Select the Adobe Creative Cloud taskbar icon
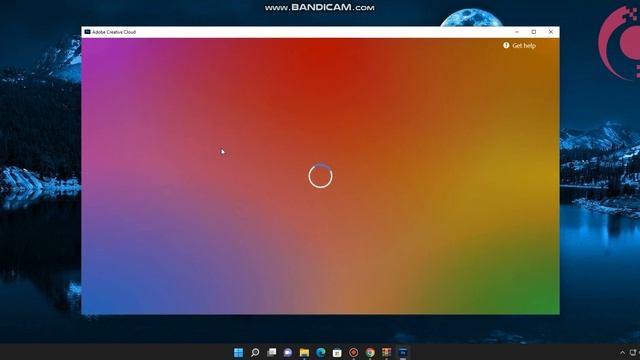Screen dimensions: 640x360 [403, 352]
